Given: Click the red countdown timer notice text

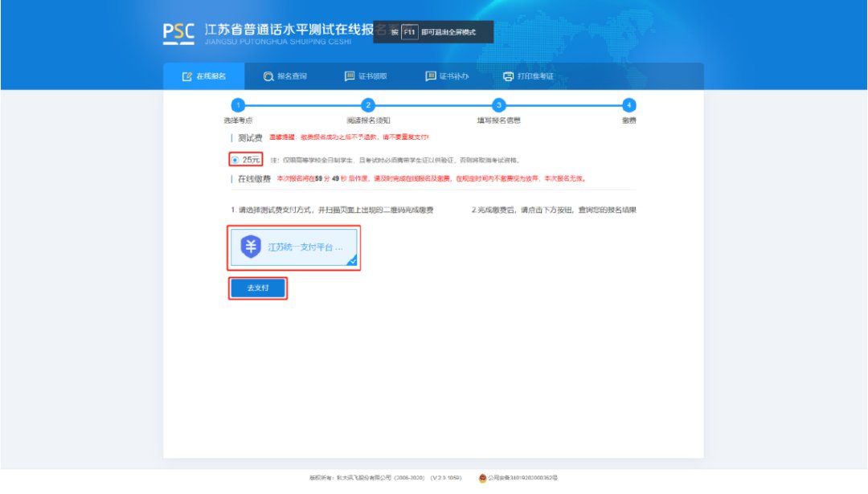Looking at the screenshot, I should tap(431, 178).
